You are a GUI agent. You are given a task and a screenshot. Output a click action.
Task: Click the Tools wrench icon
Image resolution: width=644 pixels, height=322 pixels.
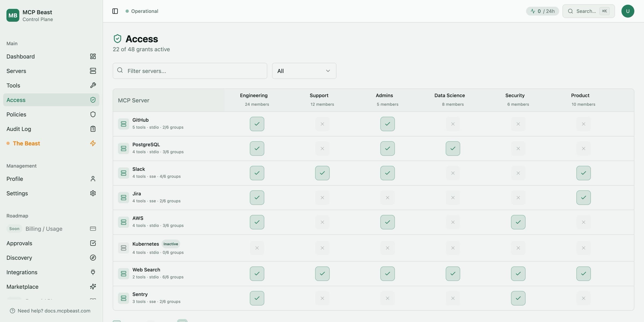point(93,85)
